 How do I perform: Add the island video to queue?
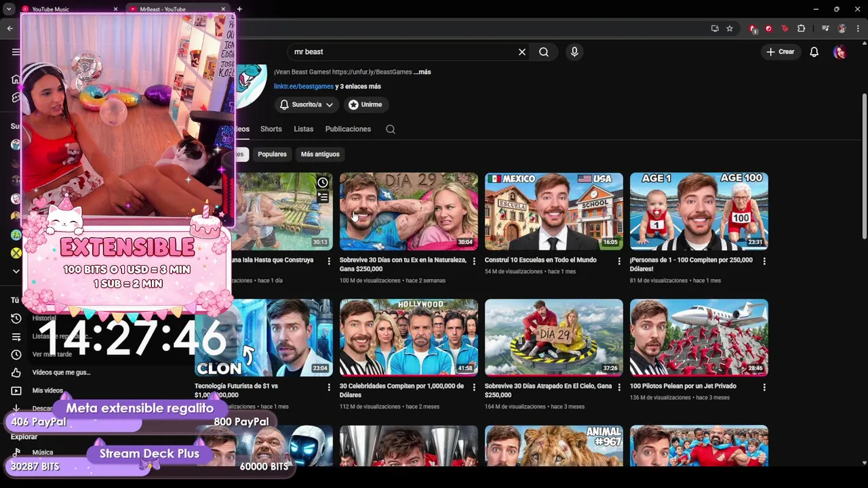[x=323, y=197]
